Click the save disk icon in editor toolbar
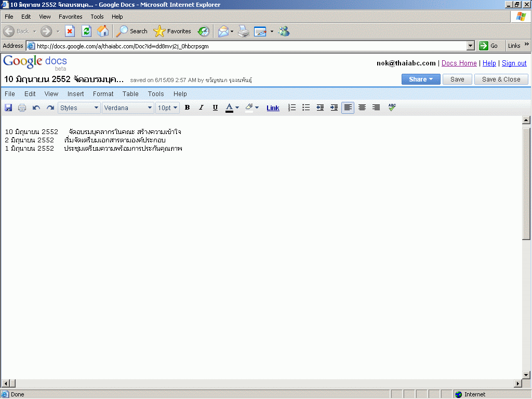The width and height of the screenshot is (532, 399). coord(8,108)
